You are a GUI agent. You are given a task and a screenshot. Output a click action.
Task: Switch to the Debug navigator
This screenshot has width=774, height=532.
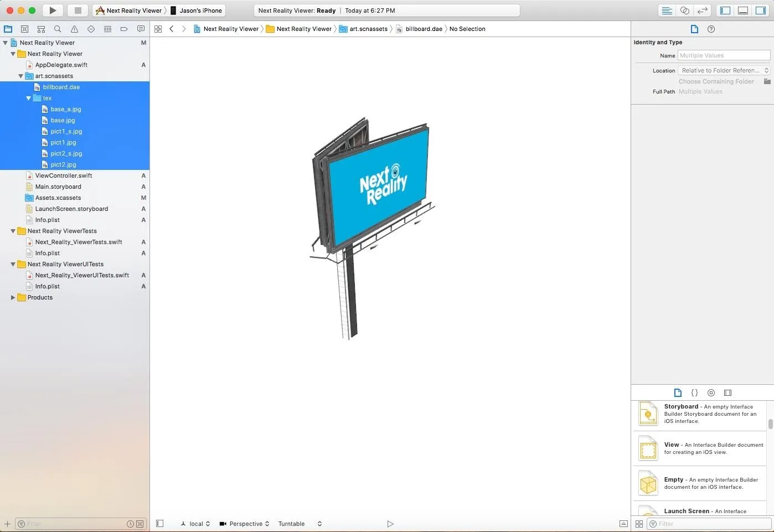(107, 29)
